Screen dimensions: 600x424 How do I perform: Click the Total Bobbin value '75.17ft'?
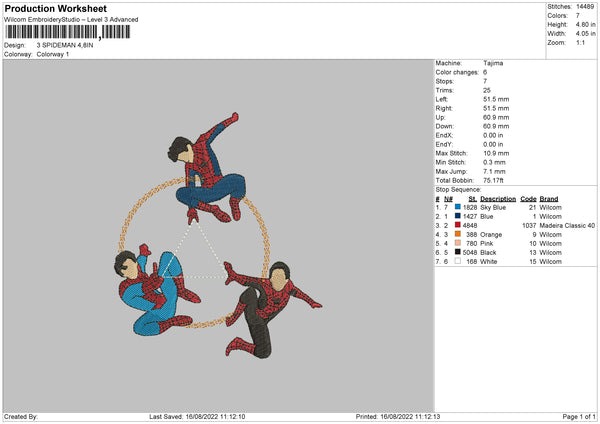pyautogui.click(x=493, y=180)
